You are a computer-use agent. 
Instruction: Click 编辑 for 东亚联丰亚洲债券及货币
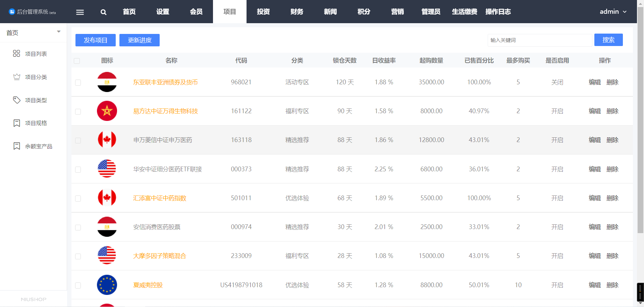(595, 82)
